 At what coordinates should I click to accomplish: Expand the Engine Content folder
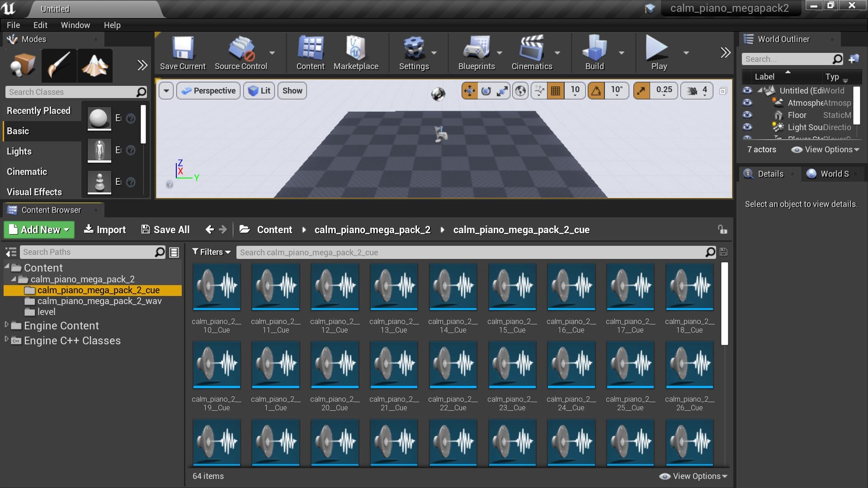point(6,325)
